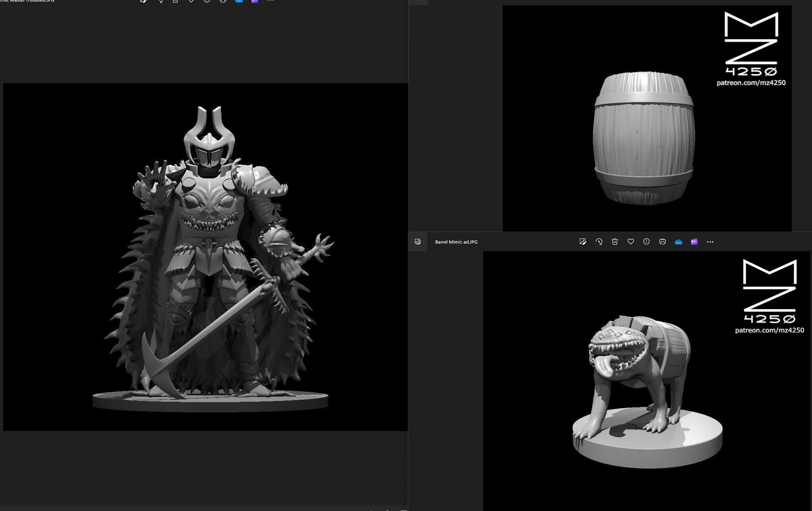Image resolution: width=812 pixels, height=511 pixels.
Task: Expand See more options for Barrel Mimic ad
Action: pos(710,242)
